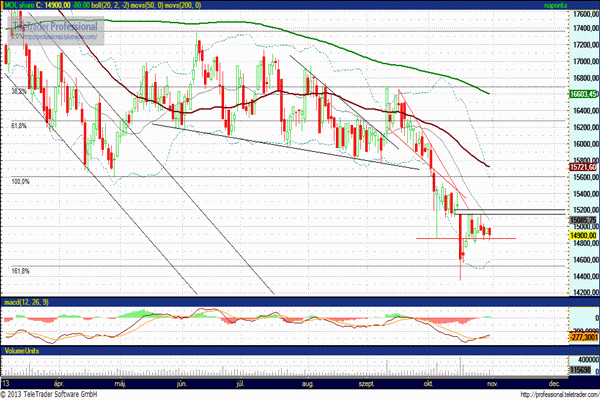Click the "okt." month on time axis

coord(428,383)
